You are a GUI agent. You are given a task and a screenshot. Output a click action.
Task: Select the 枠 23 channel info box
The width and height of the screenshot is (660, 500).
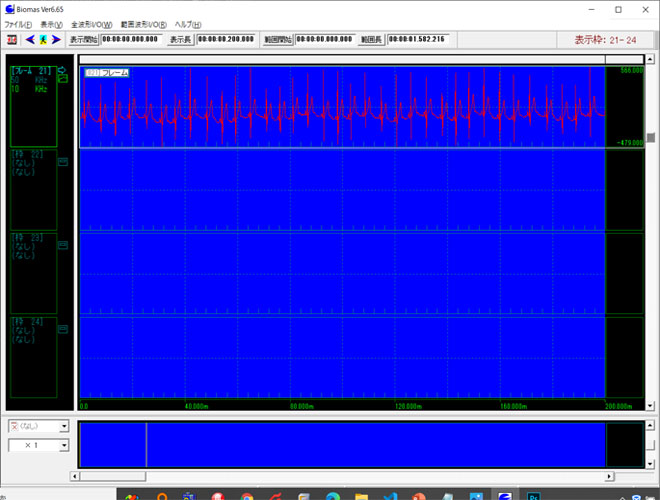(33, 273)
